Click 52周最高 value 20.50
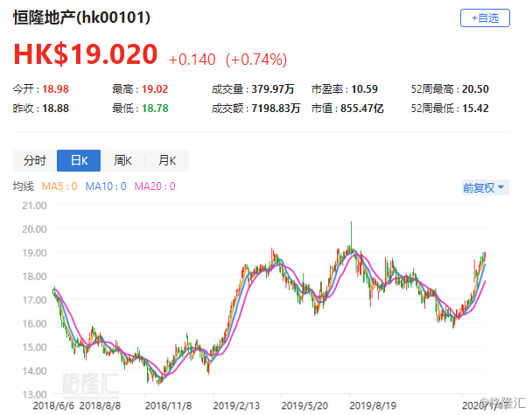The image size is (532, 415). tap(475, 89)
